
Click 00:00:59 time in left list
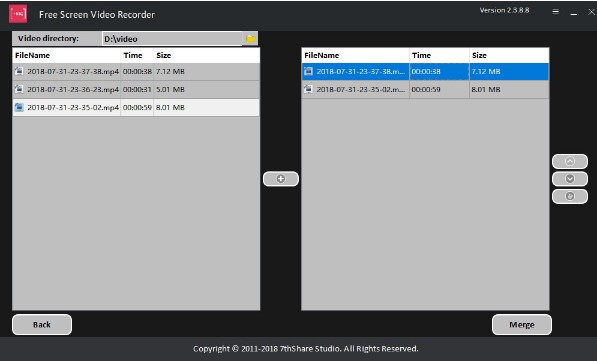[137, 107]
